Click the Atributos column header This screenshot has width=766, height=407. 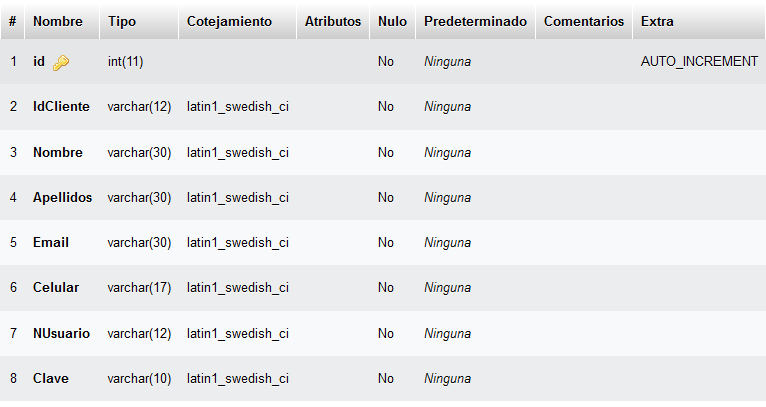tap(333, 21)
